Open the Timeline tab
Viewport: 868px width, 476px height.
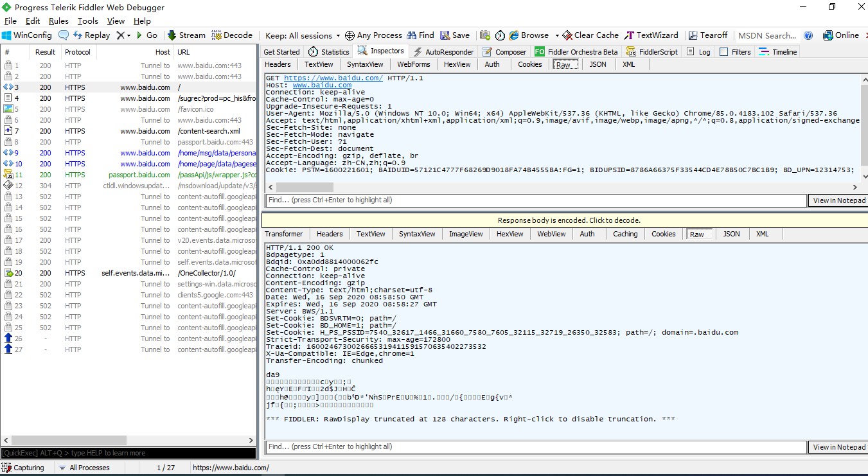(x=777, y=52)
